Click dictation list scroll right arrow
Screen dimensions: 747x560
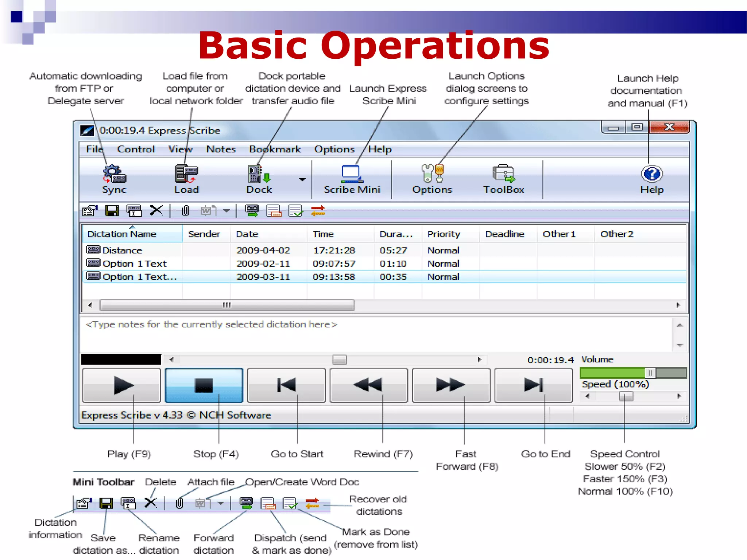tap(678, 305)
